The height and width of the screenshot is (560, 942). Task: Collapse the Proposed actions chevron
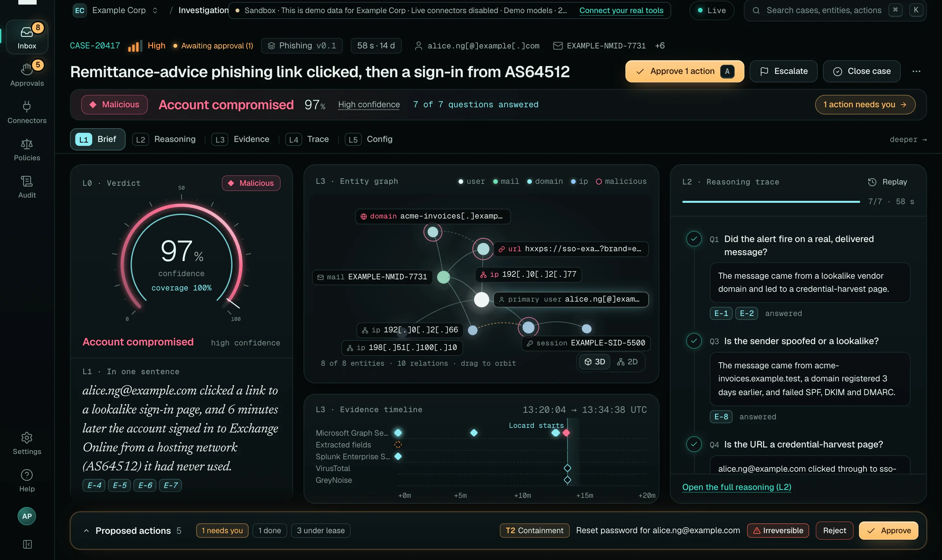86,531
